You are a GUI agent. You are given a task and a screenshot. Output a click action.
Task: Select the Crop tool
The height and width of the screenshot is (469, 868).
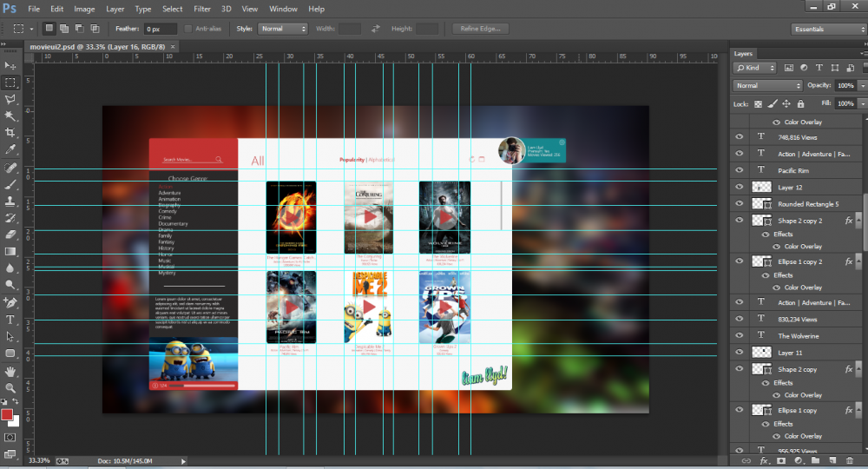coord(10,132)
